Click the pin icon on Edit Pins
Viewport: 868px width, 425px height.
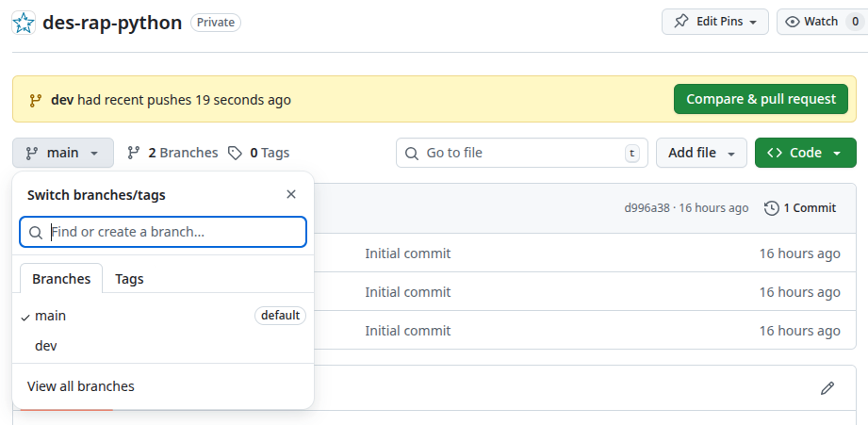click(x=681, y=22)
